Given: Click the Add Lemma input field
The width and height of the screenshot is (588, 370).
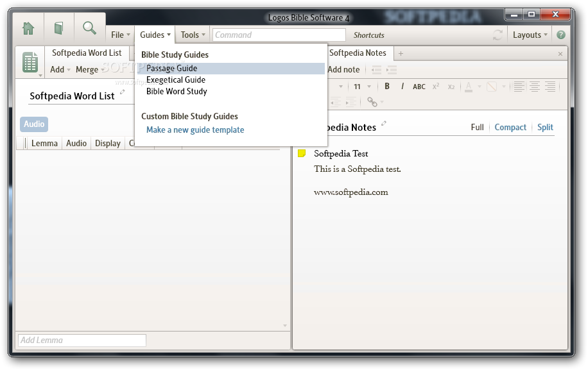Looking at the screenshot, I should [82, 341].
